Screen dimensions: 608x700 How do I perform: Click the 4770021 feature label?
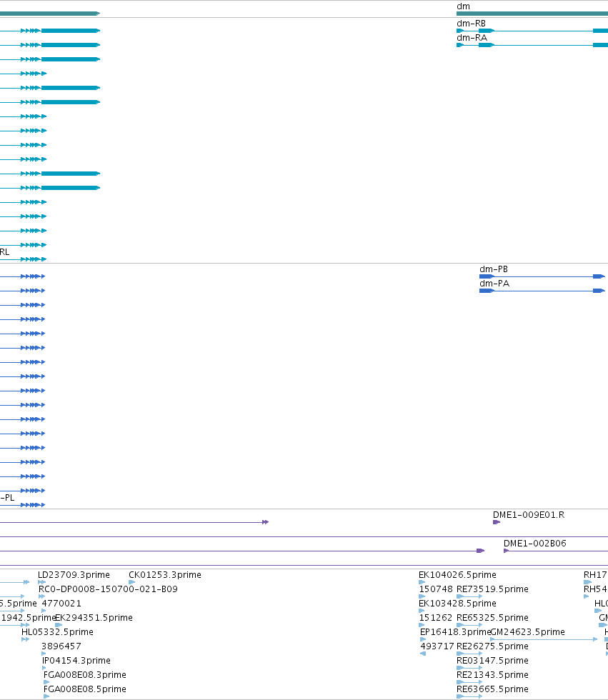61,604
